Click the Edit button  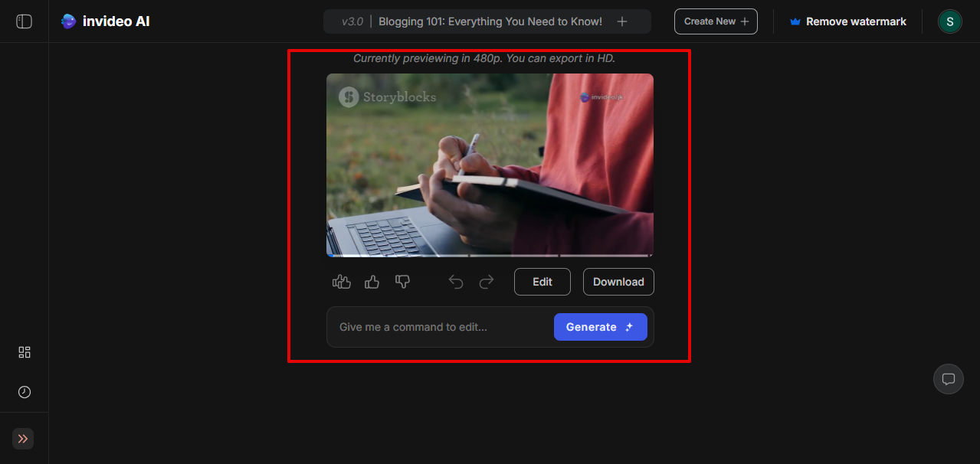542,282
